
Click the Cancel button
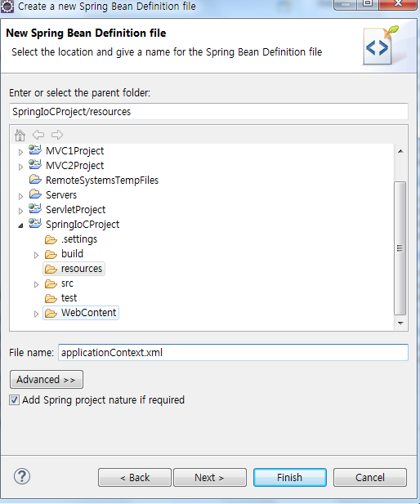pyautogui.click(x=370, y=477)
